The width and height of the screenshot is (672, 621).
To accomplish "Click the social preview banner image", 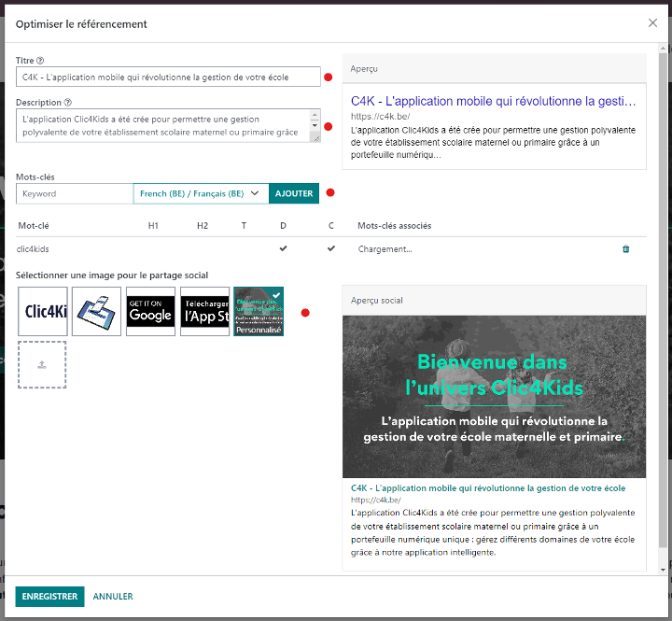I will click(x=494, y=397).
